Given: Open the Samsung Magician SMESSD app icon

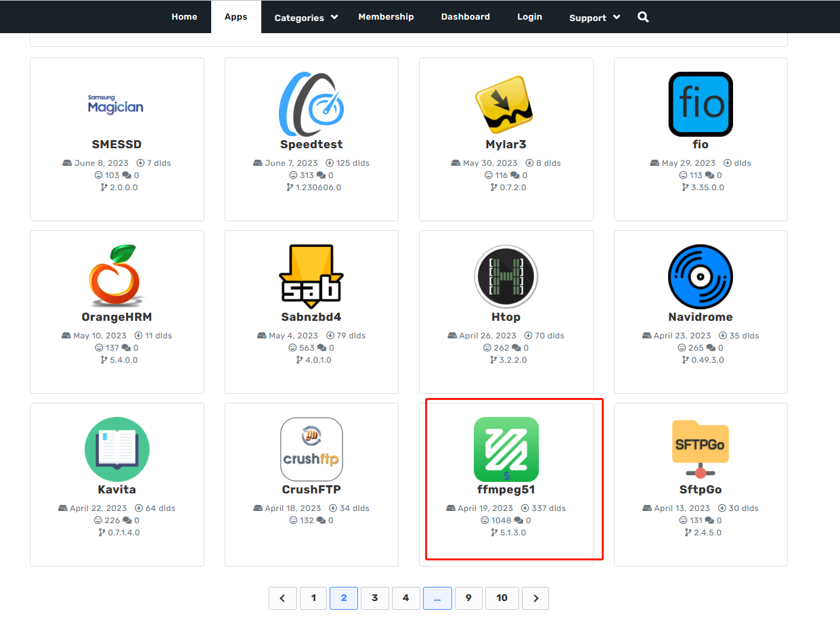Looking at the screenshot, I should click(x=116, y=104).
